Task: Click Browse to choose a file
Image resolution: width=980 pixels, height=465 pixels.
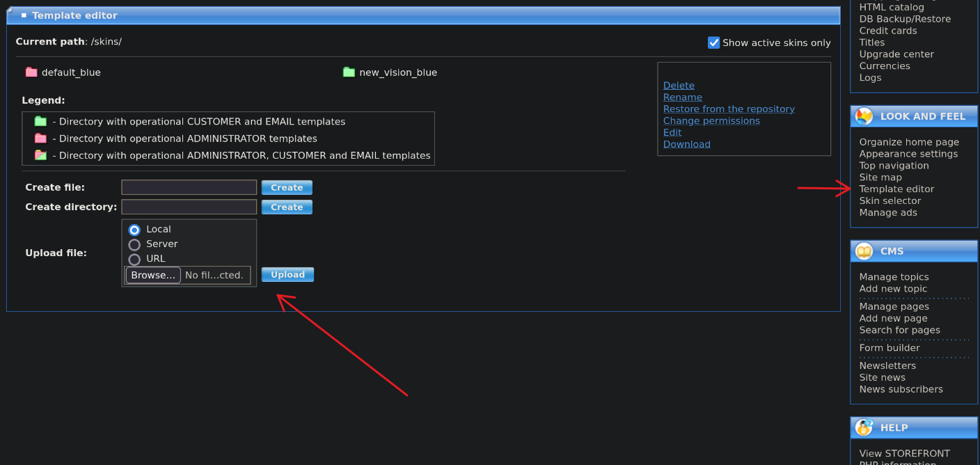Action: click(153, 275)
